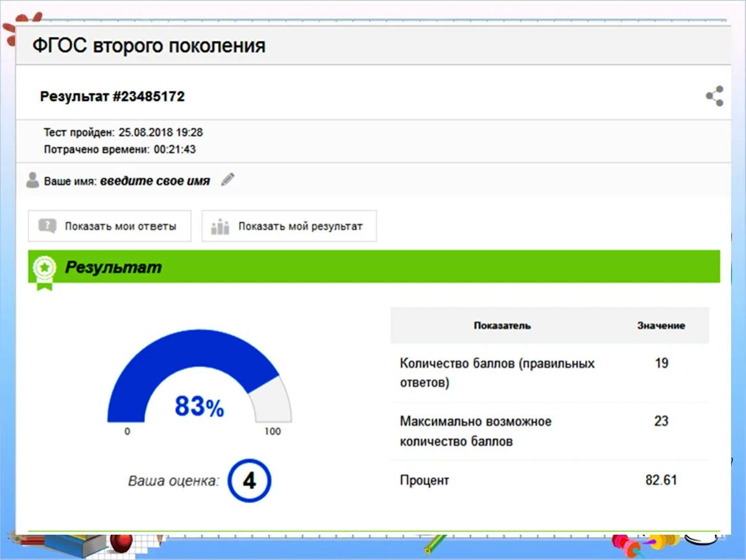Screen dimensions: 746x560
Task: Click the bar chart icon on 'Показать мой результат'
Action: click(221, 226)
